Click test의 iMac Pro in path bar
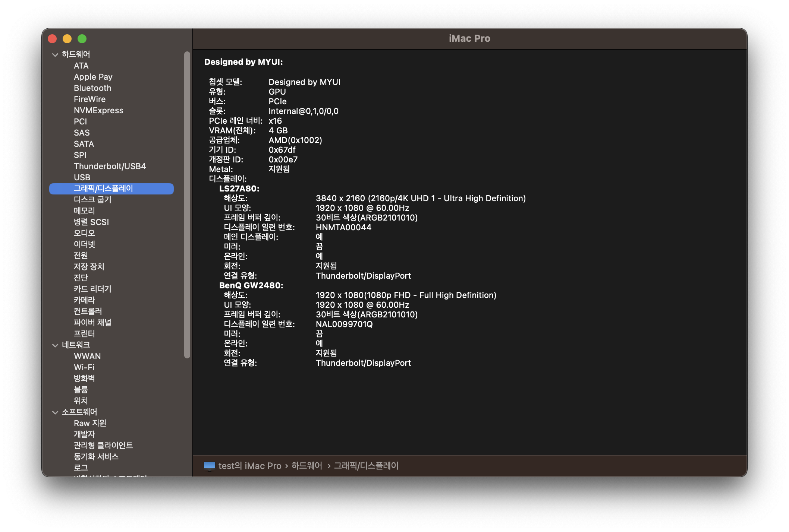The height and width of the screenshot is (532, 789). pyautogui.click(x=250, y=466)
